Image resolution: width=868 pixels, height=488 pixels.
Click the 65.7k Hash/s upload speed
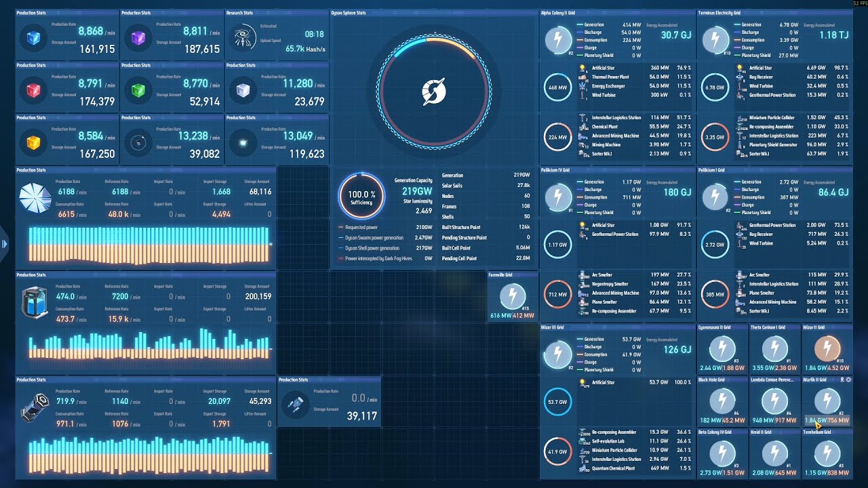point(305,49)
